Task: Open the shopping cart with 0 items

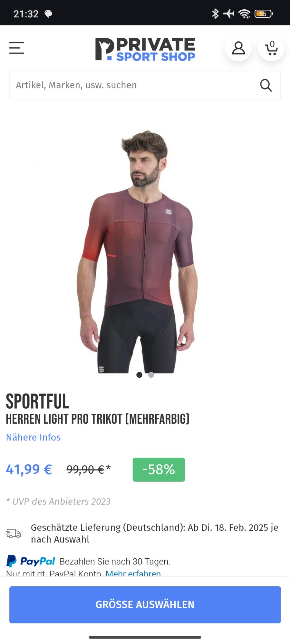Action: (x=271, y=48)
